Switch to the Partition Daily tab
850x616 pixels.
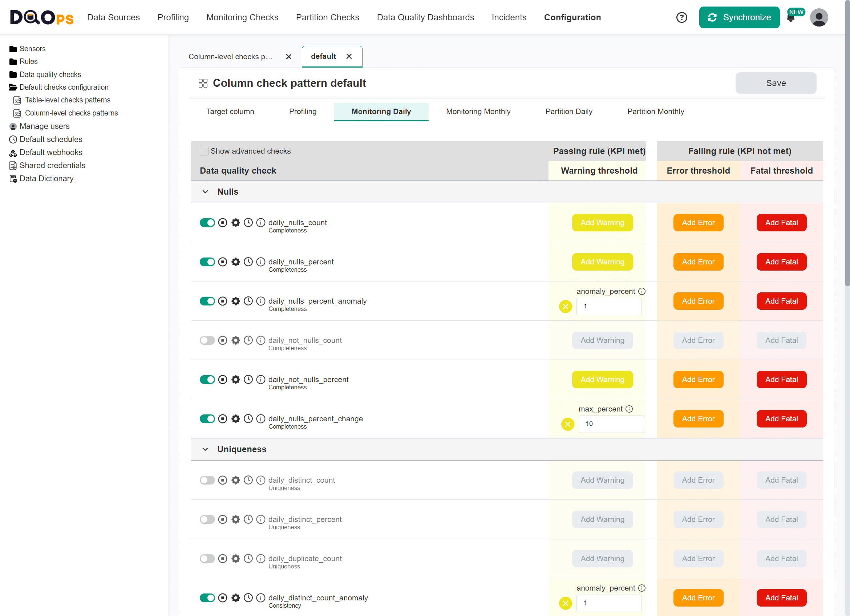click(569, 111)
